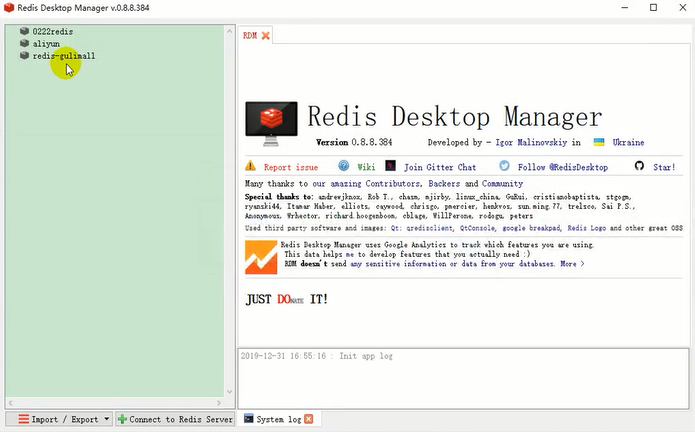Image resolution: width=695 pixels, height=432 pixels.
Task: Click the horizontal scroll right arrow
Action: [219, 403]
